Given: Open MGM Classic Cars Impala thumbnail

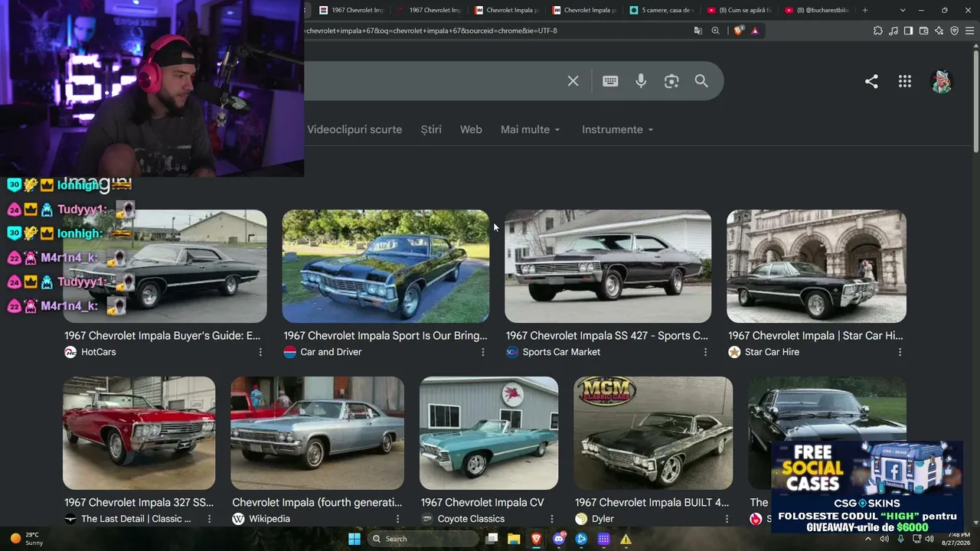Looking at the screenshot, I should [653, 433].
